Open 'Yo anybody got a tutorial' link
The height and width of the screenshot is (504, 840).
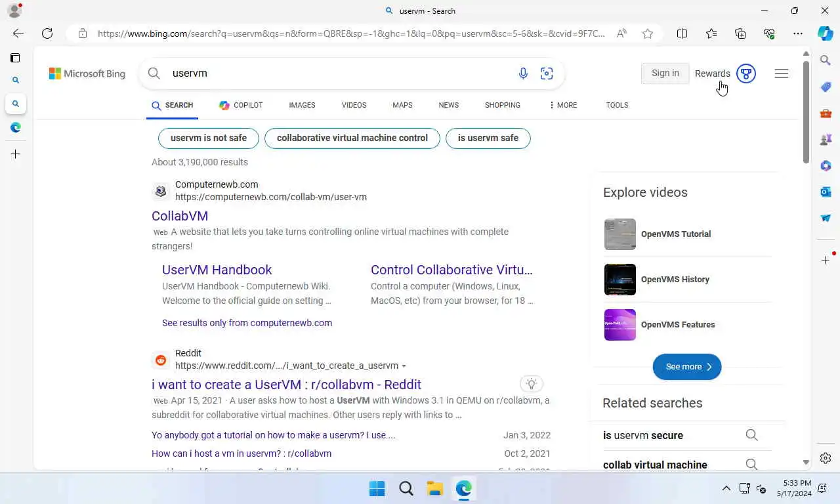(273, 435)
